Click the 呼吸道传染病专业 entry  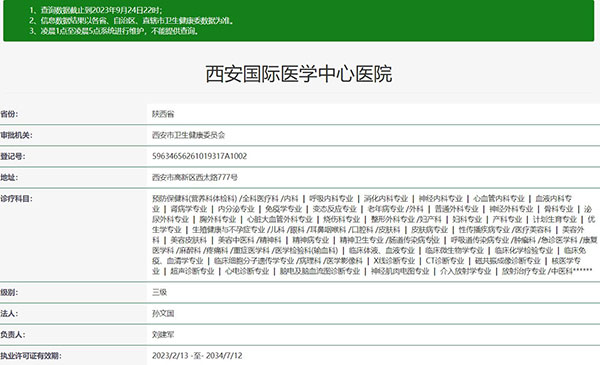point(480,240)
